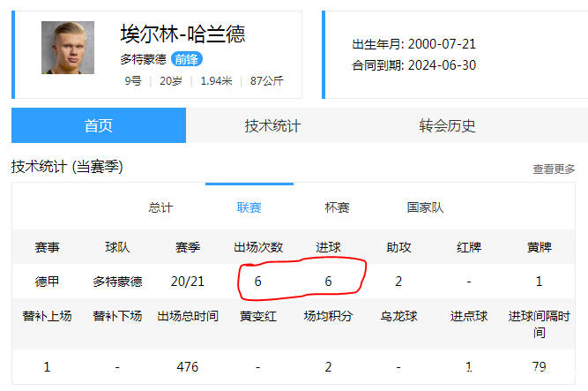Click the 赛季 column header

[x=188, y=247]
